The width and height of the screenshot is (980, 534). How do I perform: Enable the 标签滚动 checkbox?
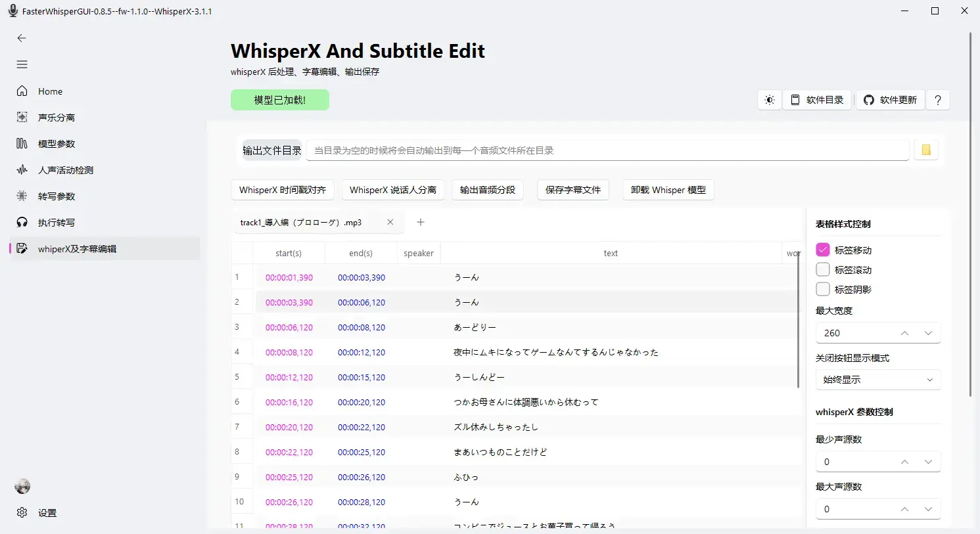coord(823,270)
